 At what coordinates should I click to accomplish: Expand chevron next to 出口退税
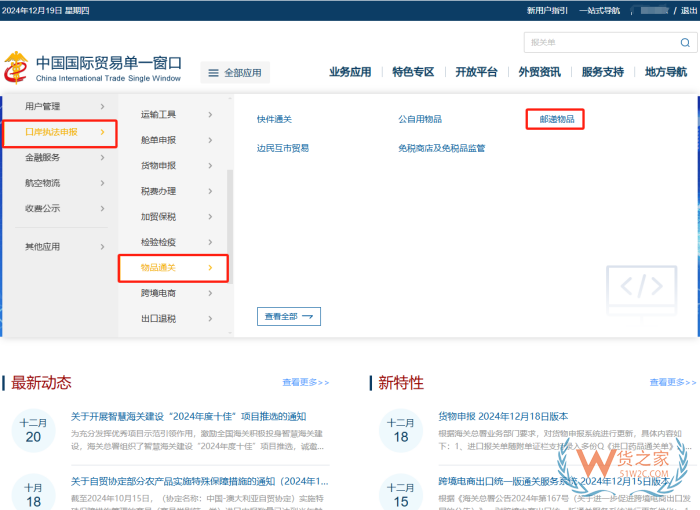[210, 318]
